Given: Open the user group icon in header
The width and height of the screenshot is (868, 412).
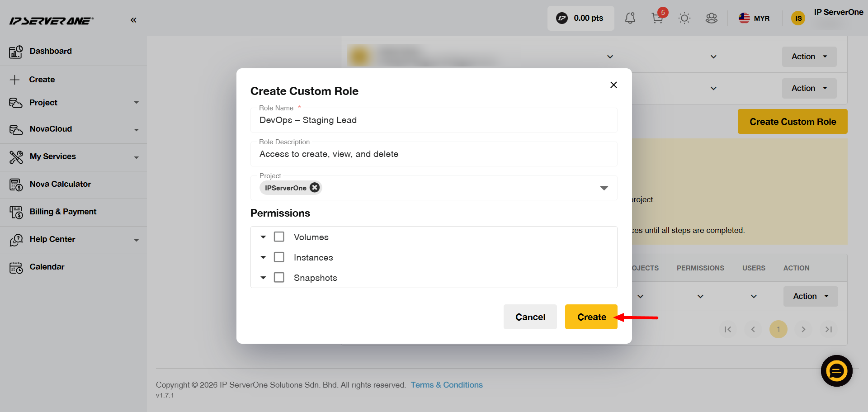Looking at the screenshot, I should [x=712, y=18].
